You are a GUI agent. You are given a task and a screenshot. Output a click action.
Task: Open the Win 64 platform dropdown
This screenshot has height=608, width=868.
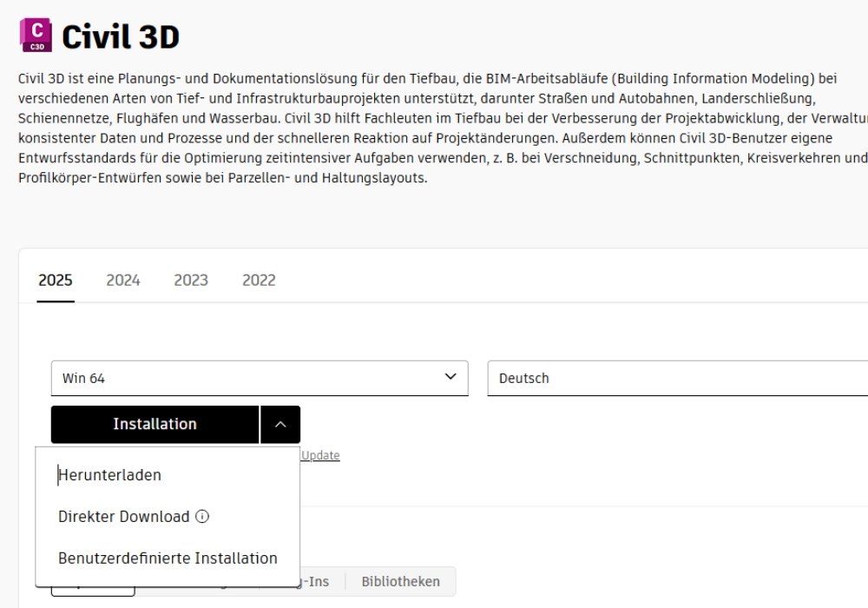[260, 378]
